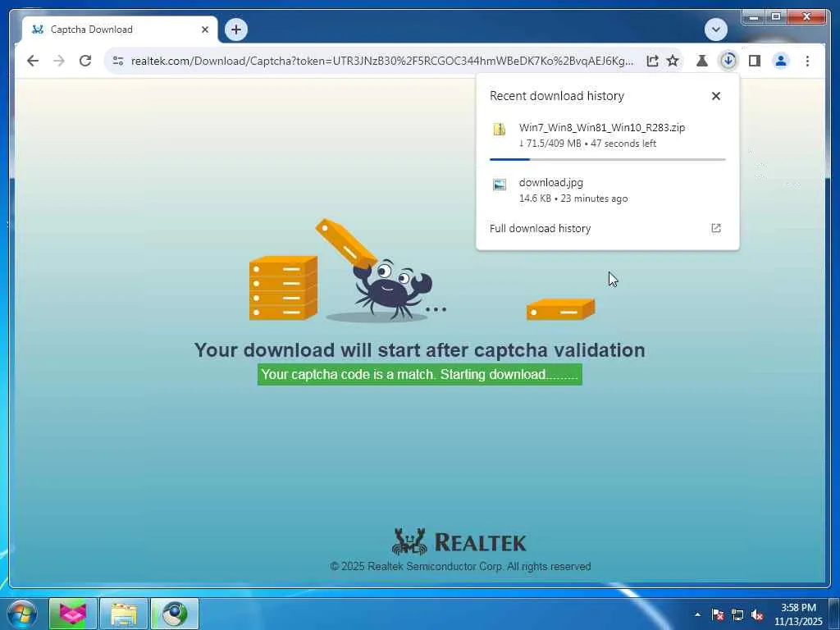Click the Action Center flag icon
840x630 pixels.
click(x=717, y=614)
